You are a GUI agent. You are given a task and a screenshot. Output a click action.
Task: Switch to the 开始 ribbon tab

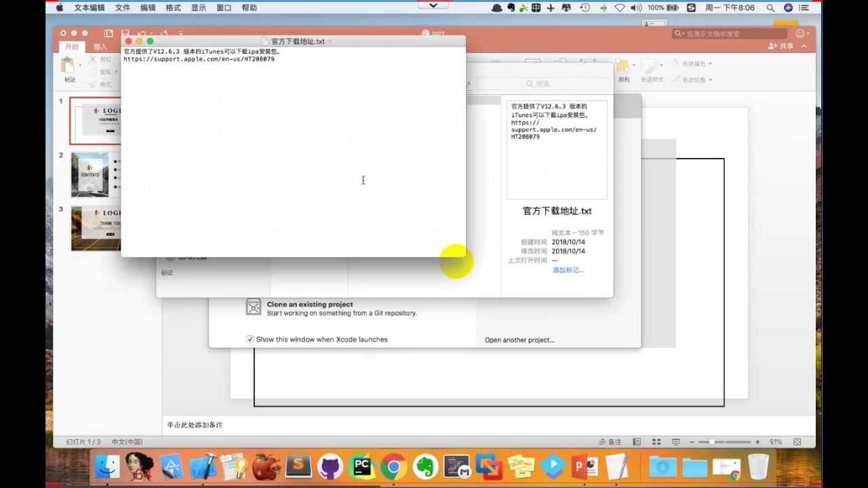(72, 47)
